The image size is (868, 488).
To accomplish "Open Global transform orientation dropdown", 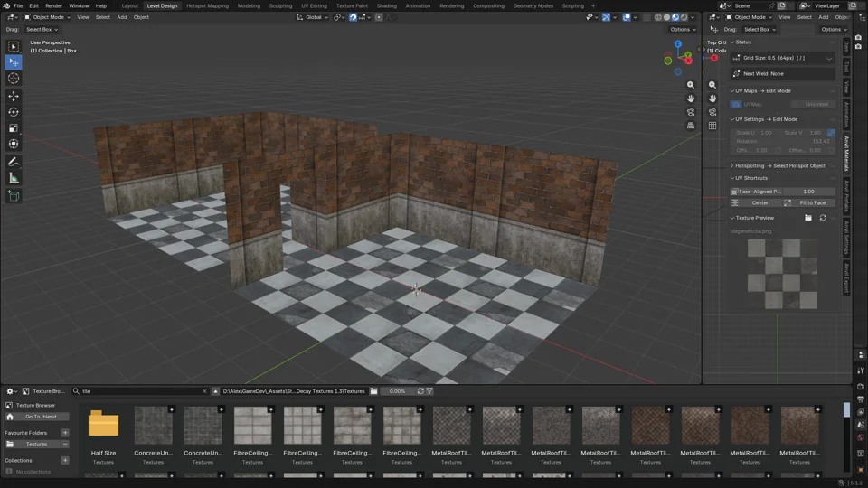I will [x=312, y=17].
